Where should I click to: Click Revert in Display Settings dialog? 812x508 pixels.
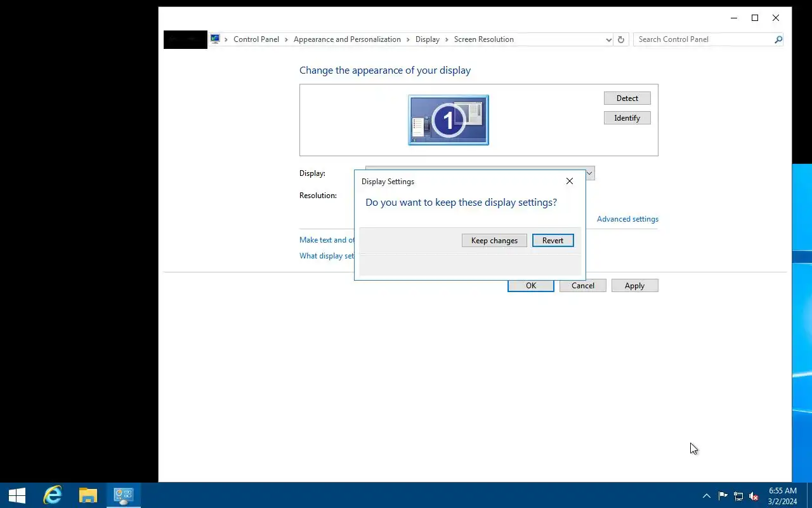[x=553, y=241]
